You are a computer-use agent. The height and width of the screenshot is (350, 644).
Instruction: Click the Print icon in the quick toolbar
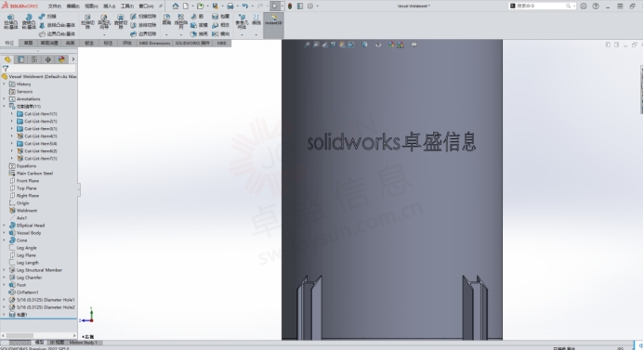pos(230,6)
